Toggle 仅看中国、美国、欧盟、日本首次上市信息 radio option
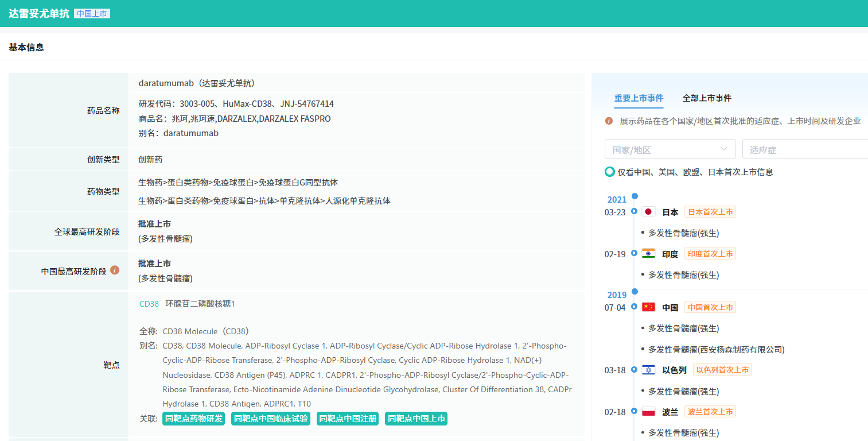The height and width of the screenshot is (441, 868). (x=610, y=172)
